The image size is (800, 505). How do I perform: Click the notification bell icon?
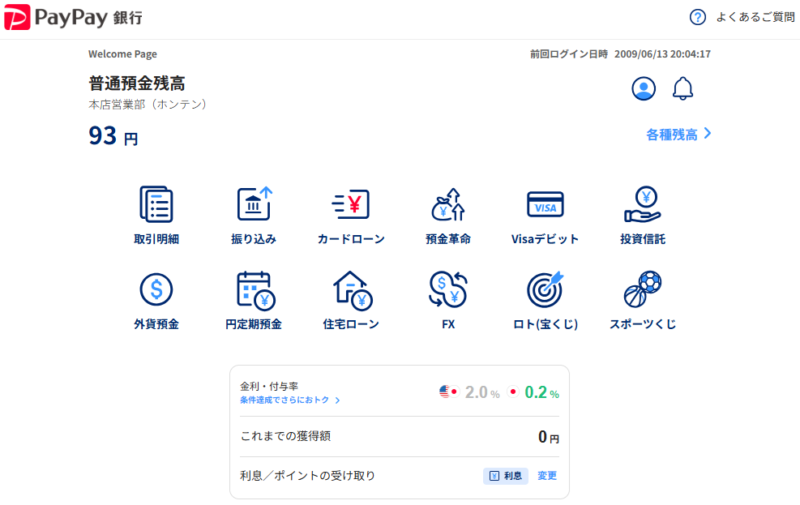click(683, 88)
